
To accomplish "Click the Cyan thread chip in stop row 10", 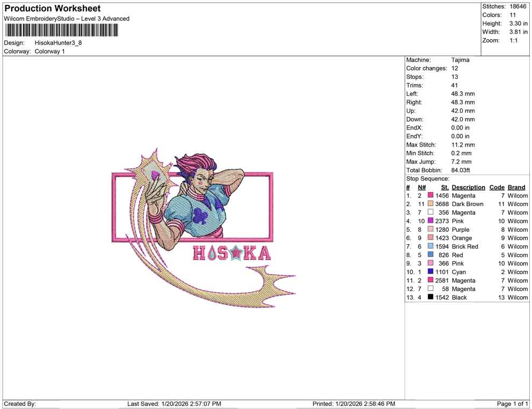I will [x=429, y=272].
